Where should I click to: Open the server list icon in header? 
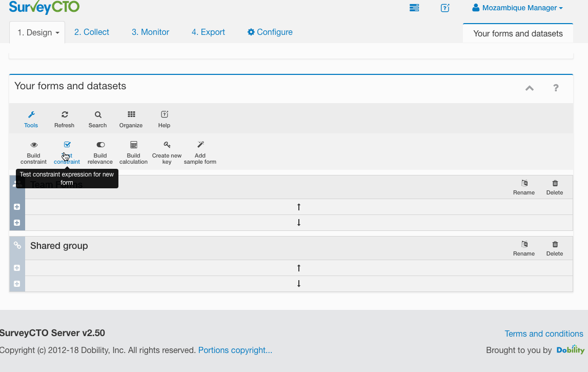(414, 8)
